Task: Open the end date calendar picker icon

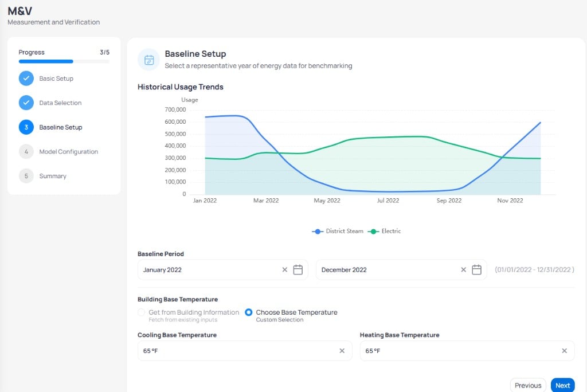Action: pyautogui.click(x=476, y=269)
